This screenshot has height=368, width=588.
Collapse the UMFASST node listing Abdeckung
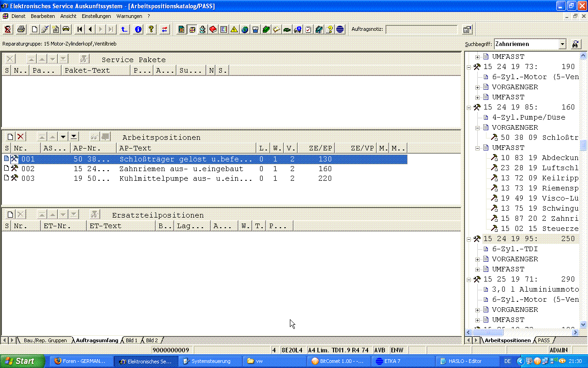(x=478, y=148)
